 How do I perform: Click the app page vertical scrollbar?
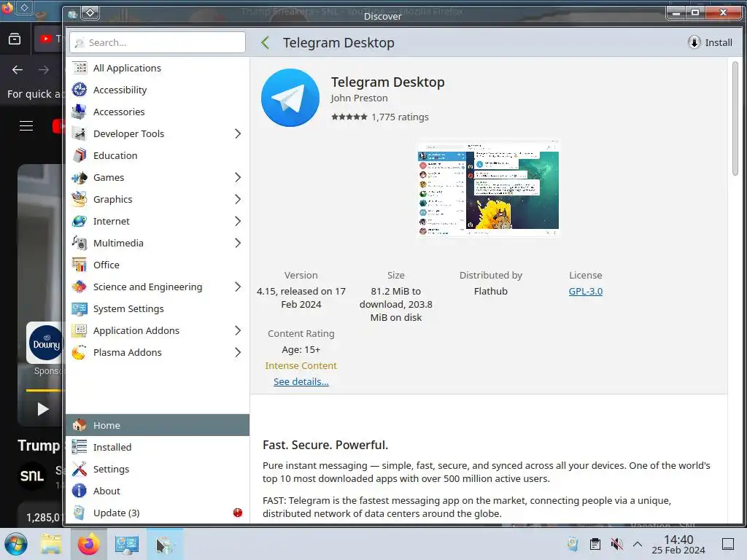pyautogui.click(x=735, y=119)
